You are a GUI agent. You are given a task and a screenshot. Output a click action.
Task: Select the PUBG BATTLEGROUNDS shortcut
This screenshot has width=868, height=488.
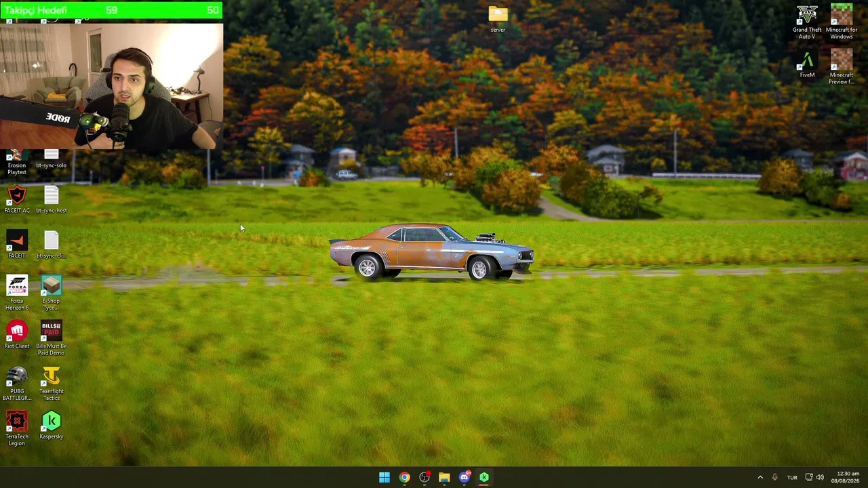(x=17, y=384)
